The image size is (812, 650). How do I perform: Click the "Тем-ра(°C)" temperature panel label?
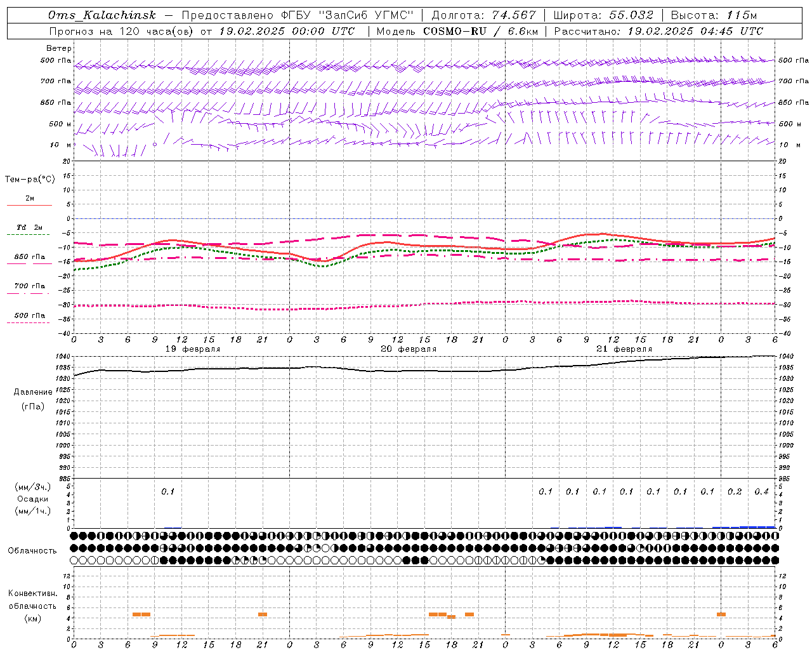(30, 180)
